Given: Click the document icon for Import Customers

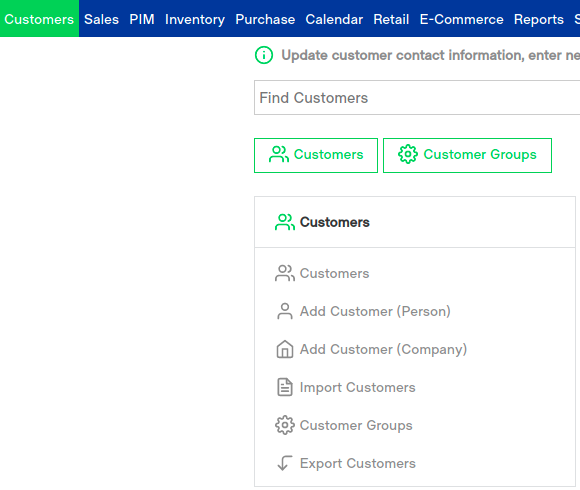Looking at the screenshot, I should (285, 387).
